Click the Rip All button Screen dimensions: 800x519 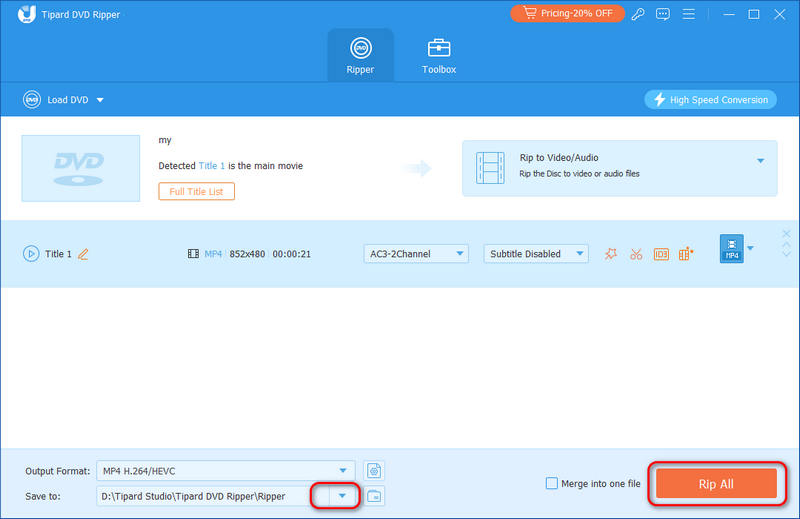[x=716, y=484]
